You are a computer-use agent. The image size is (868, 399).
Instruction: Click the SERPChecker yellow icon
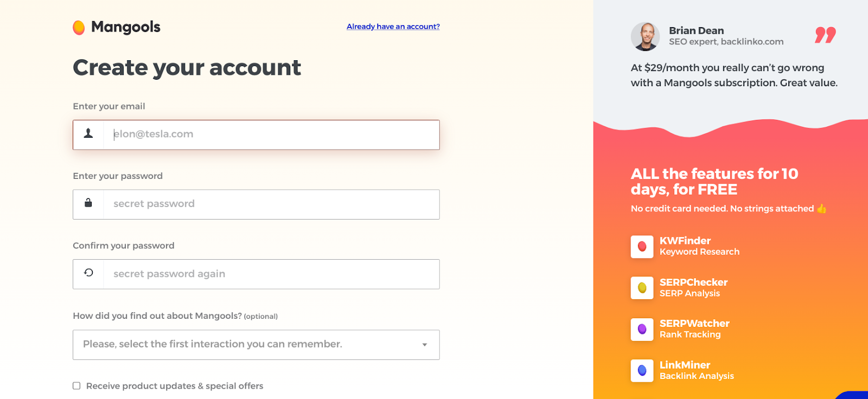pos(642,288)
